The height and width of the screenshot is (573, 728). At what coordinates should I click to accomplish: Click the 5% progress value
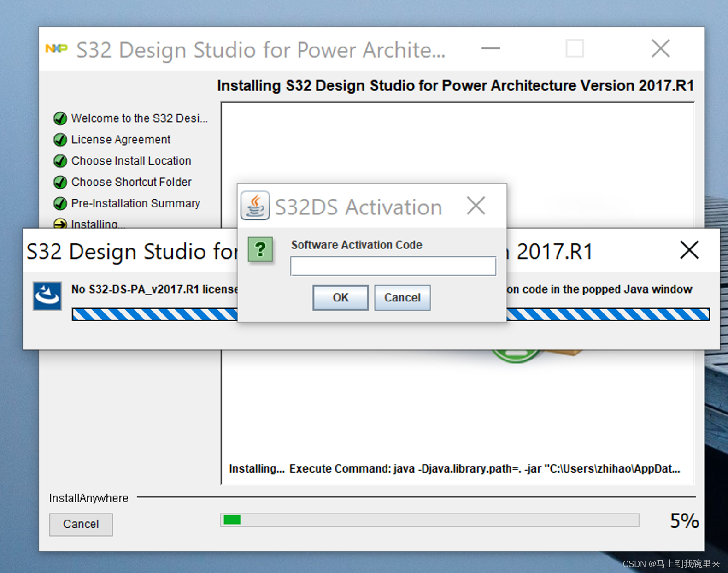pos(684,521)
